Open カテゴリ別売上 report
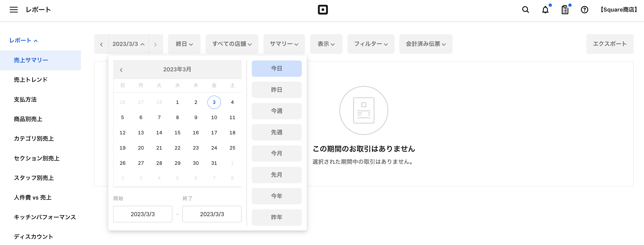Viewport: 644px width, 245px height. (34, 138)
